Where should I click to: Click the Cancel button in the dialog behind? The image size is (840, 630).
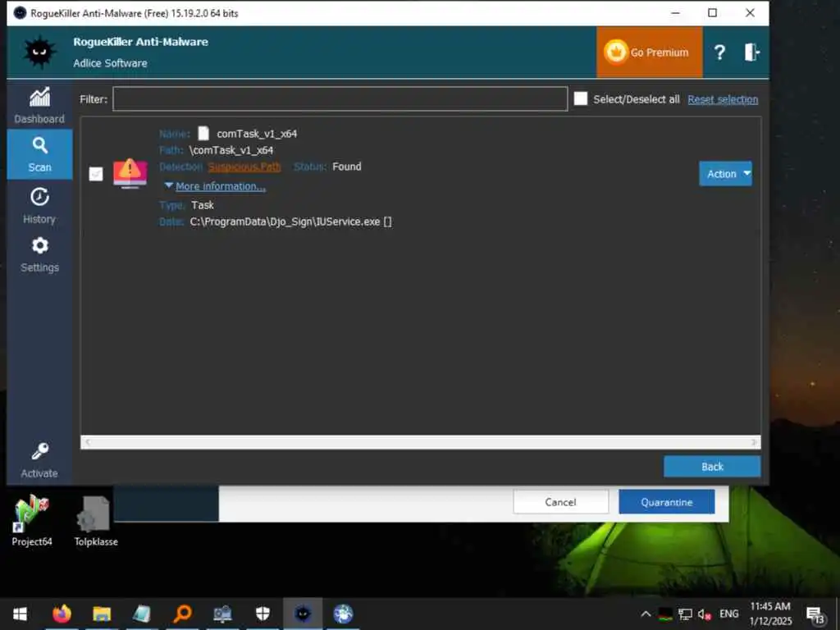560,502
